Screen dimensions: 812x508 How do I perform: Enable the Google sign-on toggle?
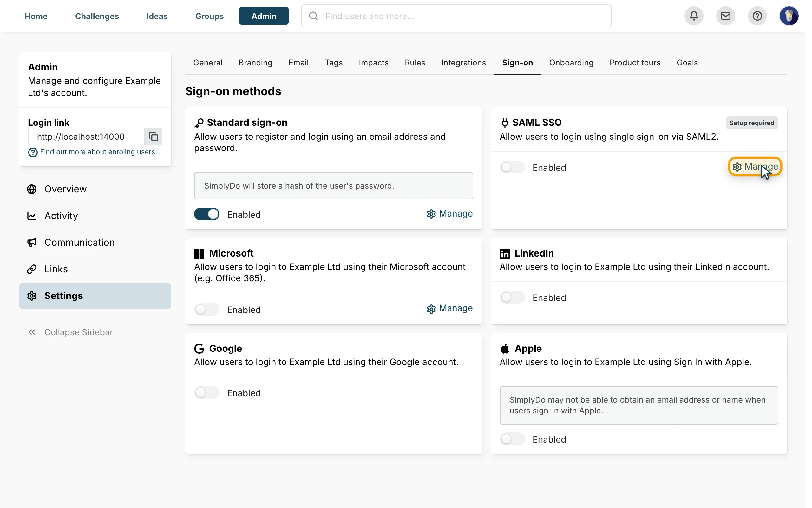coord(207,392)
